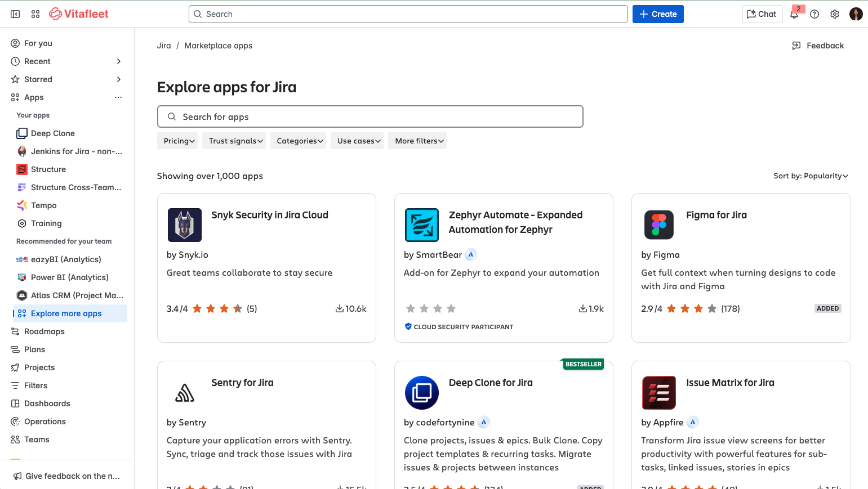This screenshot has height=489, width=868.
Task: Open the Feedback link at top right
Action: pos(818,46)
